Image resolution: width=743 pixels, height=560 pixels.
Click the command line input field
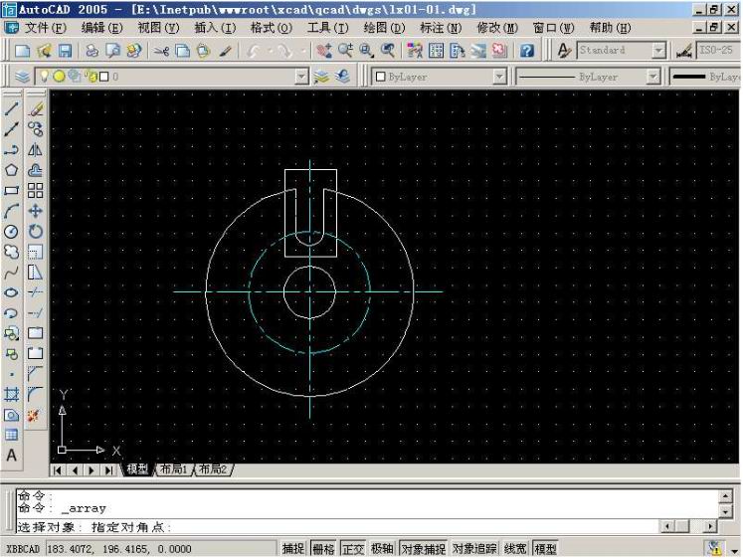336,527
